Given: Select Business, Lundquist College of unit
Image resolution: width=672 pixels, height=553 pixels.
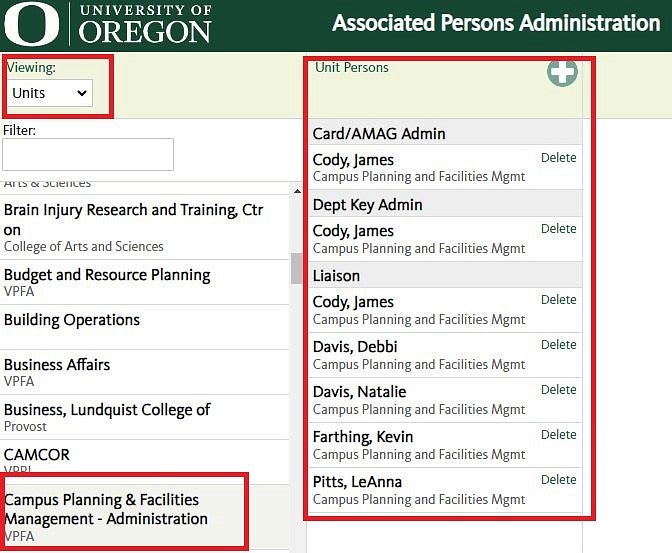Looking at the screenshot, I should click(145, 418).
